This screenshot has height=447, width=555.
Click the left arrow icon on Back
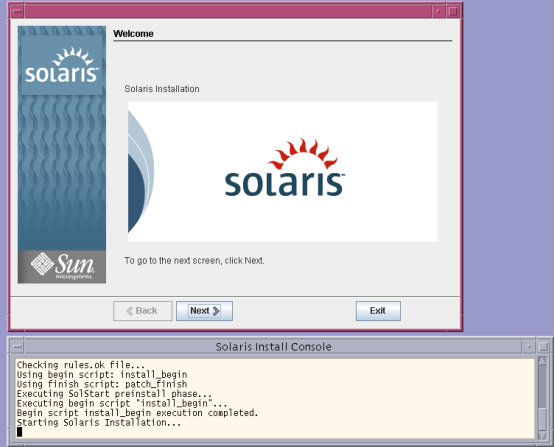click(130, 311)
